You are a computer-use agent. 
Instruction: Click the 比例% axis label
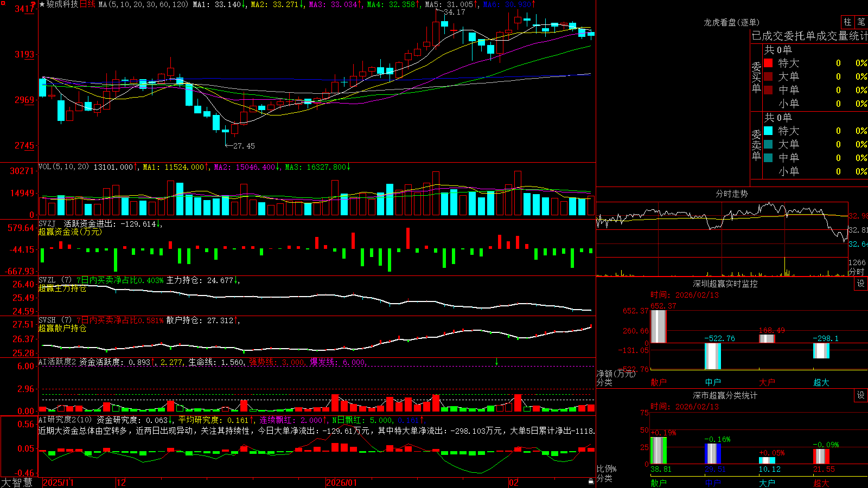point(607,468)
